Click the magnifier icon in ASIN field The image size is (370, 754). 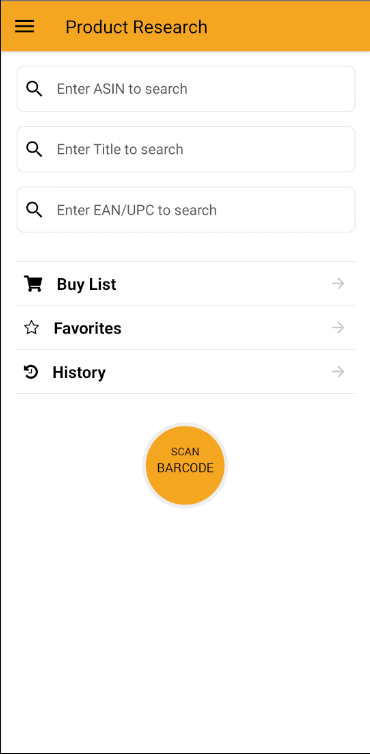click(34, 89)
